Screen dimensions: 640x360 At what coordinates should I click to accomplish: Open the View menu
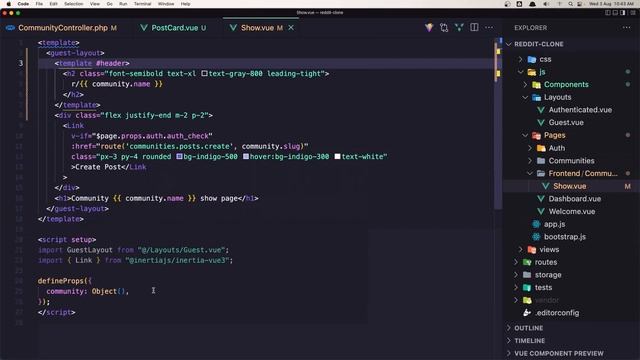click(95, 4)
